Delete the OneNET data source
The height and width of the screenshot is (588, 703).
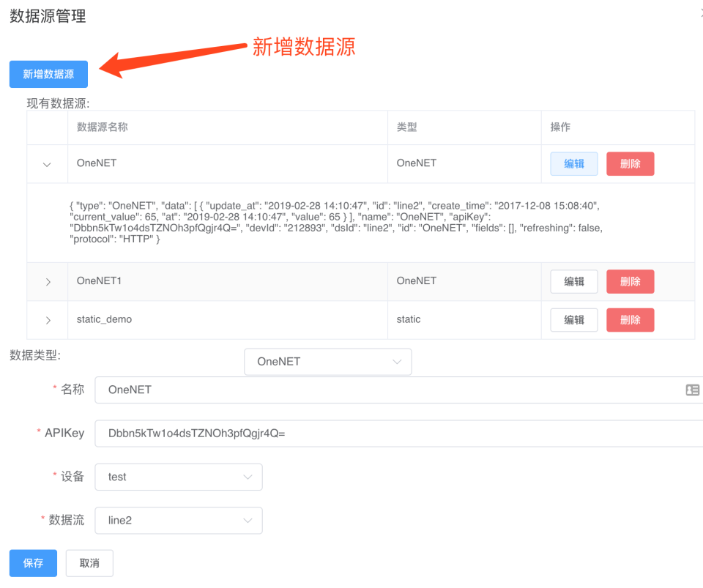(x=630, y=163)
